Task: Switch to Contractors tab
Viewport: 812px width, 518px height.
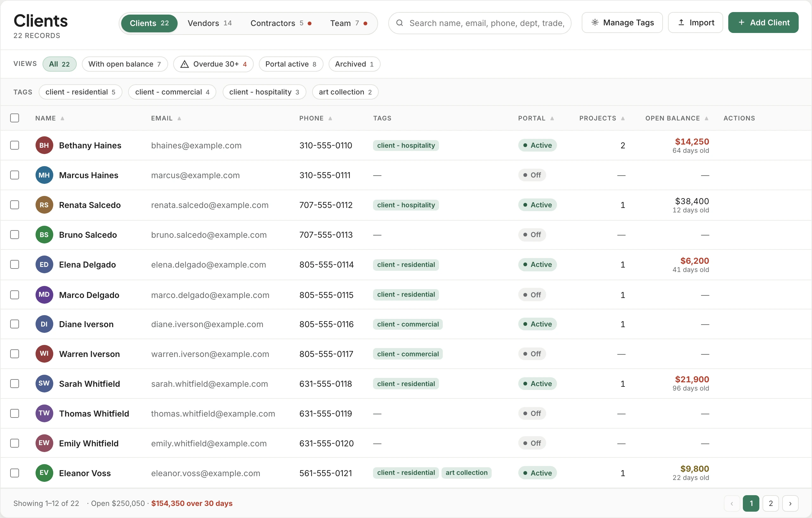Action: coord(281,23)
